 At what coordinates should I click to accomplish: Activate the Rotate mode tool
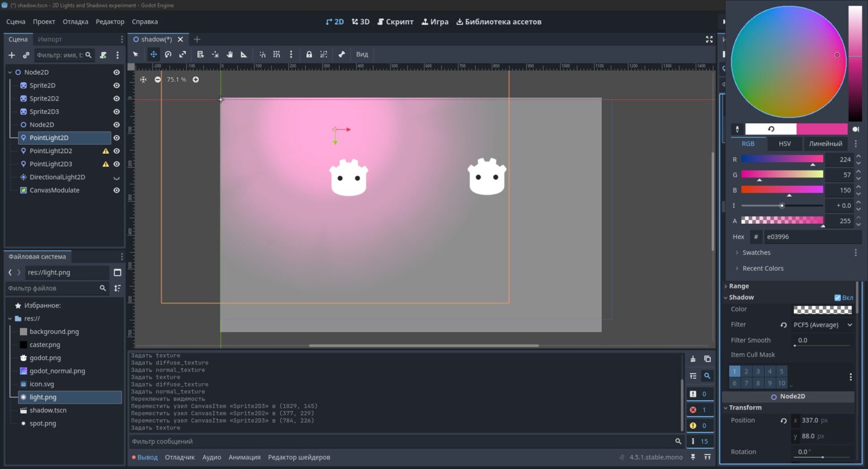click(x=168, y=54)
